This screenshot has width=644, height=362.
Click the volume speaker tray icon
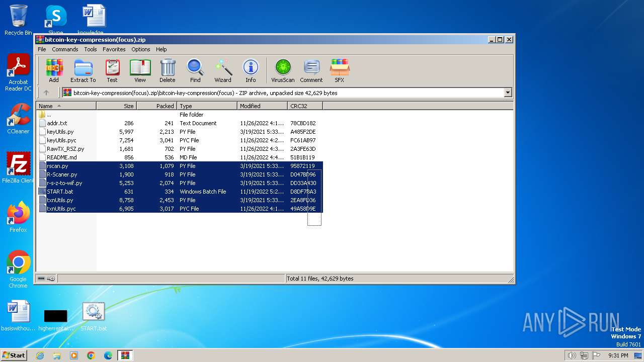(572, 355)
